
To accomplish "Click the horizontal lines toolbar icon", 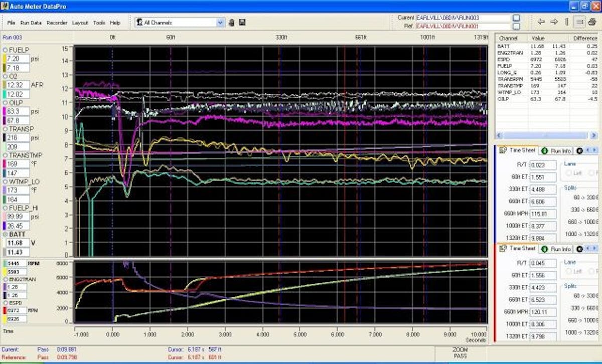I will 579,22.
